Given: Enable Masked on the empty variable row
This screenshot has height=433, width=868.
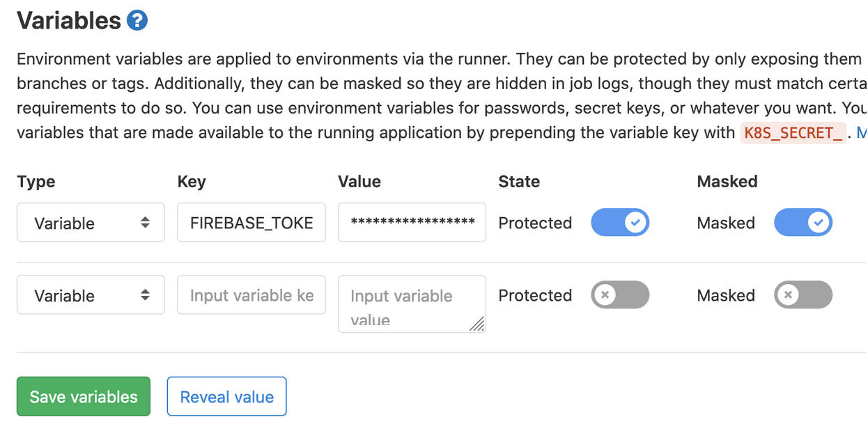Looking at the screenshot, I should [x=803, y=295].
